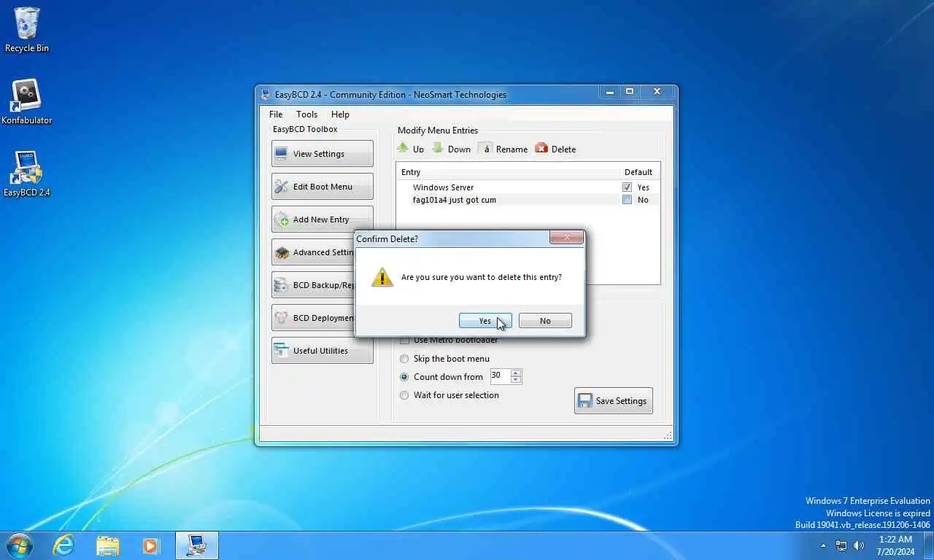Open BCD Backup/Repair page
934x560 pixels.
(x=313, y=285)
